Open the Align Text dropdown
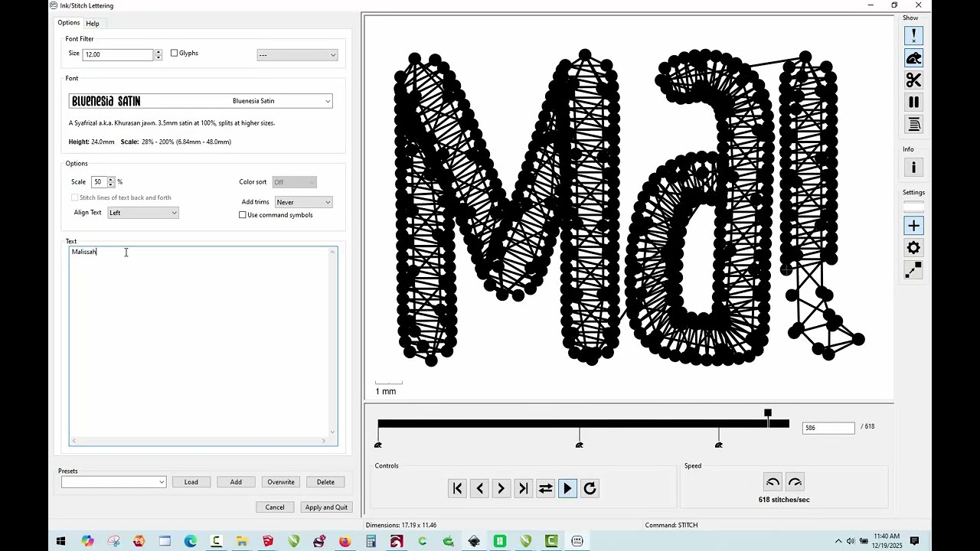 [143, 213]
